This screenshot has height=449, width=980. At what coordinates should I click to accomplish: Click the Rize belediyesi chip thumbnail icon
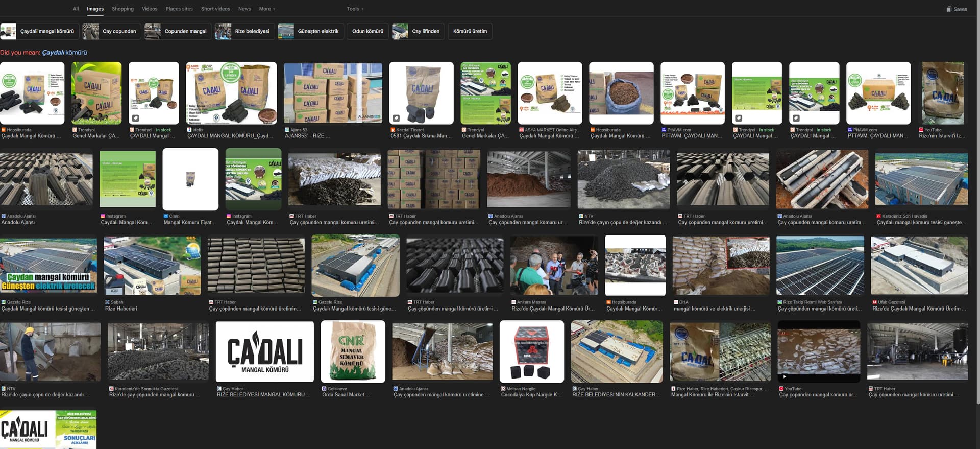[223, 31]
